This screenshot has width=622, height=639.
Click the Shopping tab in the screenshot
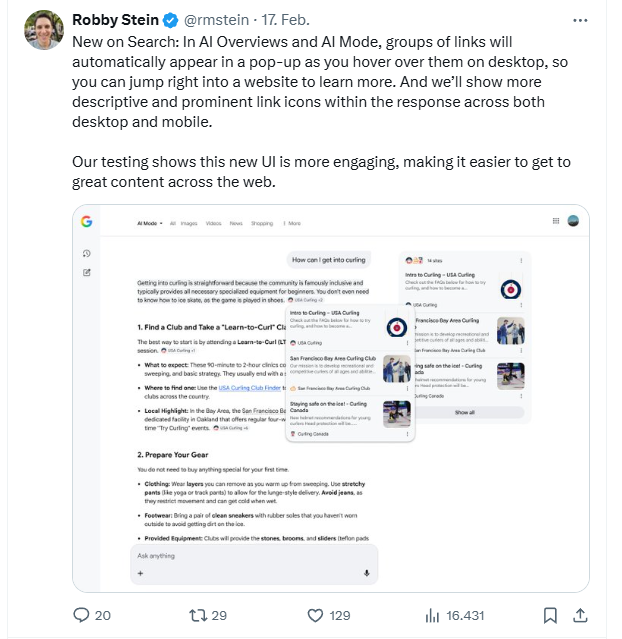pyautogui.click(x=261, y=223)
